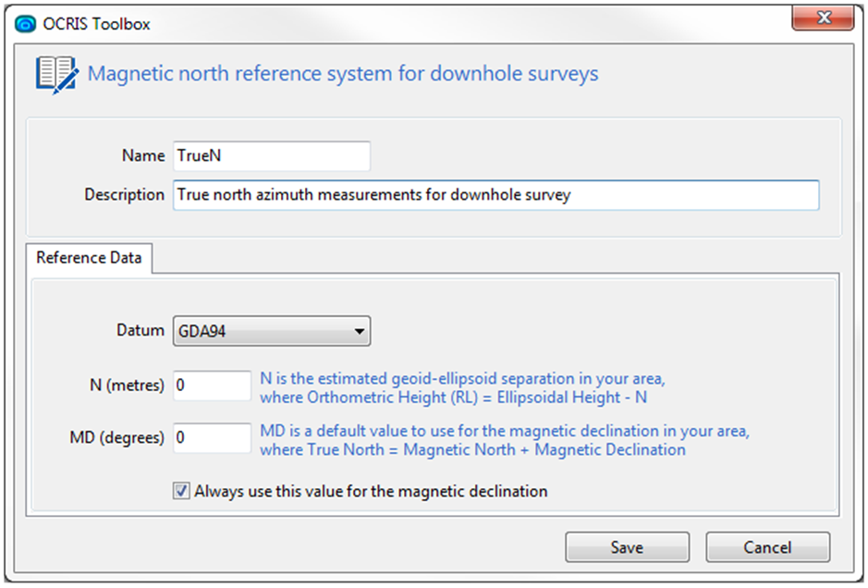This screenshot has height=588, width=868.
Task: Click the Name field containing TrueN
Action: [272, 156]
